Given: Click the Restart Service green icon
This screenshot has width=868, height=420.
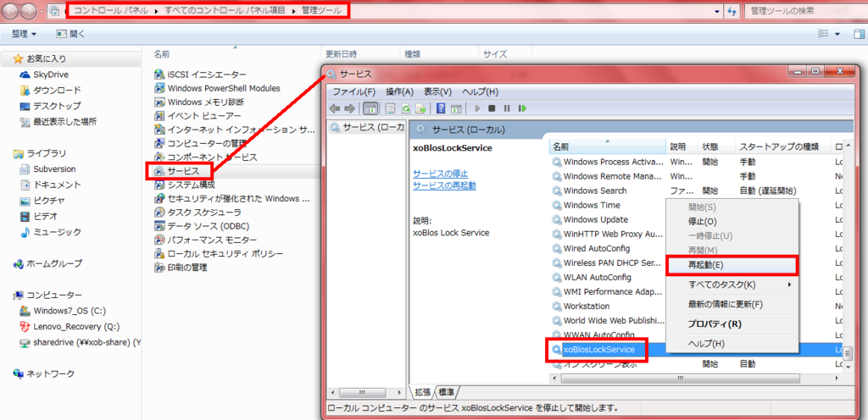Looking at the screenshot, I should click(x=521, y=108).
